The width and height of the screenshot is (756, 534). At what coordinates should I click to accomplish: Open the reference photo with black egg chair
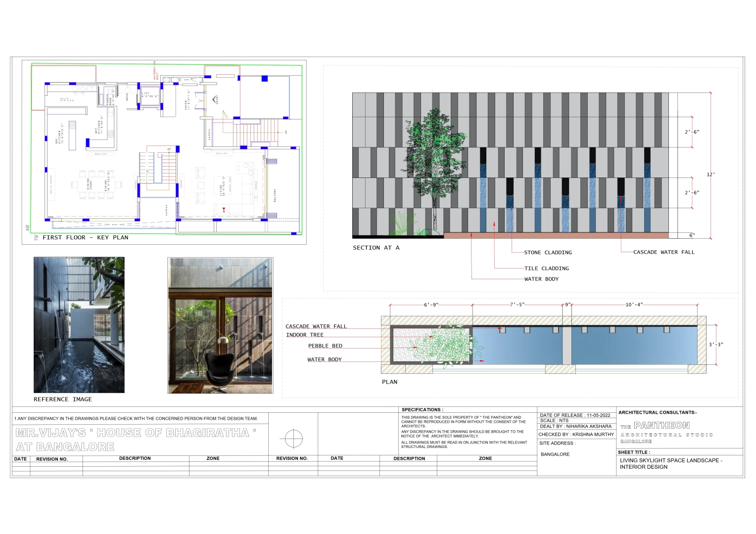click(x=220, y=325)
